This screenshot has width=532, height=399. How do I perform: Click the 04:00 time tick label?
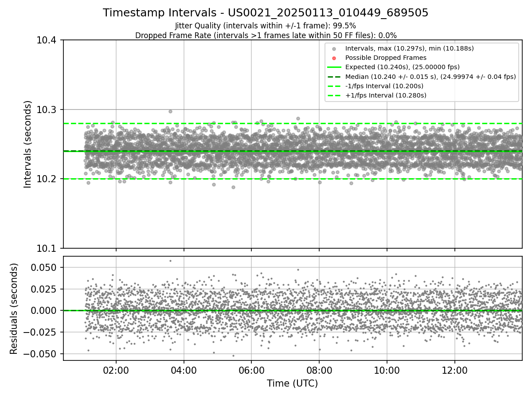pyautogui.click(x=184, y=371)
